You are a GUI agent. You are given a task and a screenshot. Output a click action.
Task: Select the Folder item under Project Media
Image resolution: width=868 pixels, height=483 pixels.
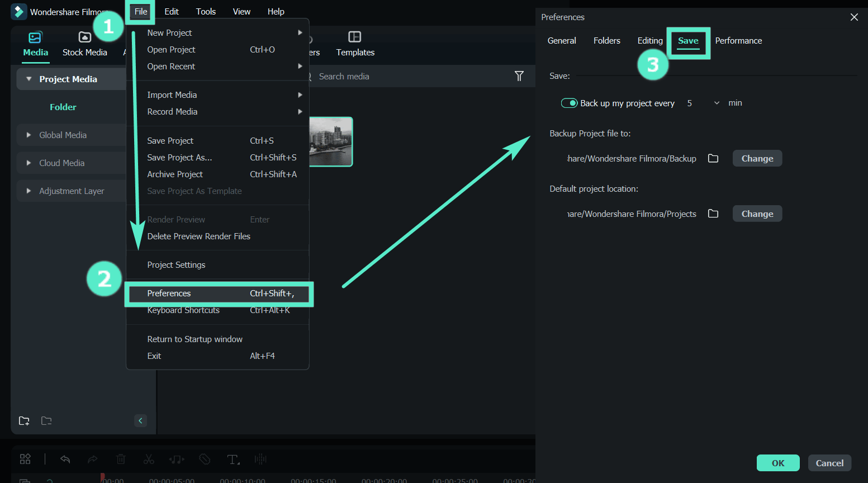pyautogui.click(x=63, y=107)
